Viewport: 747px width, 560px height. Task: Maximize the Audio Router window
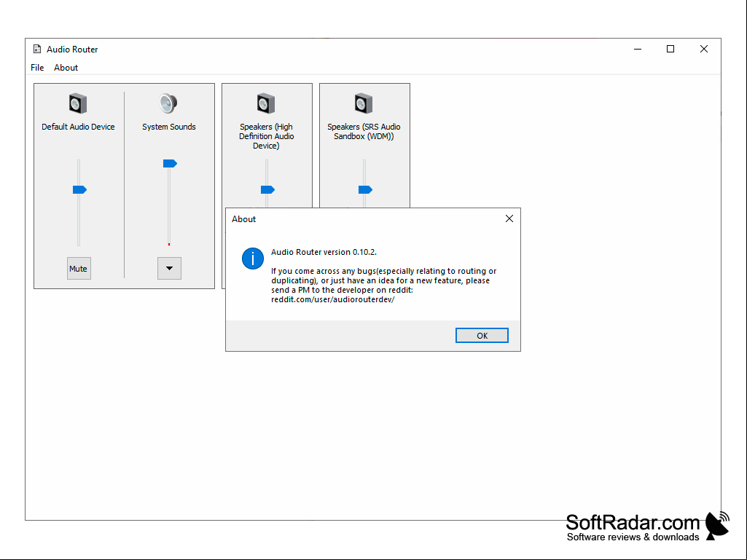click(670, 49)
